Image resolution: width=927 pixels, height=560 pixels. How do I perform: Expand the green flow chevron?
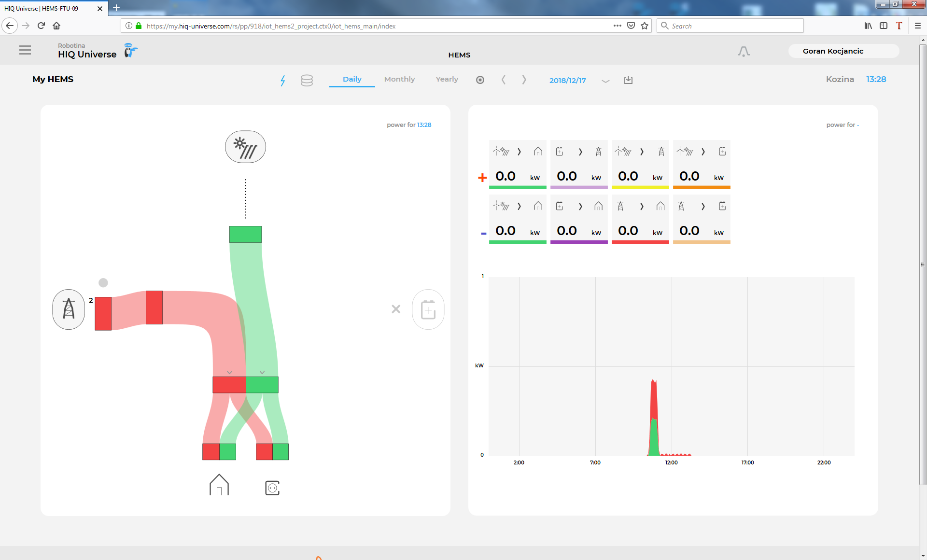[x=262, y=372]
